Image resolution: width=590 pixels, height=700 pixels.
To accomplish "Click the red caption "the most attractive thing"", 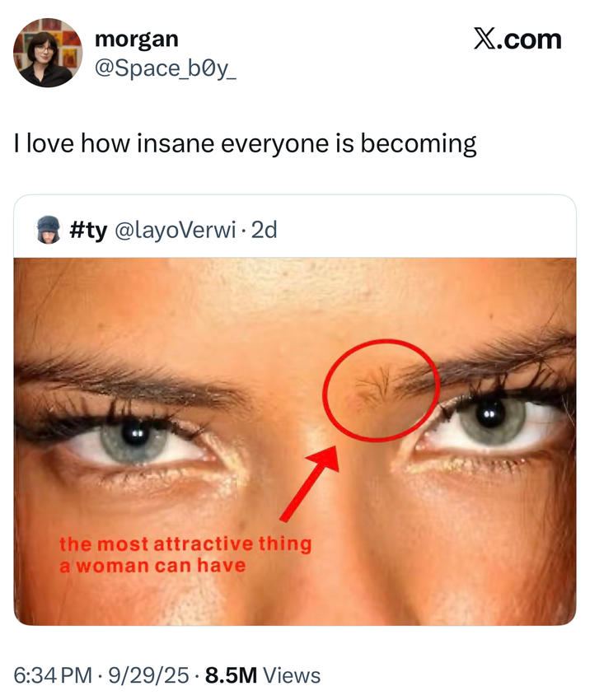I will 185,544.
